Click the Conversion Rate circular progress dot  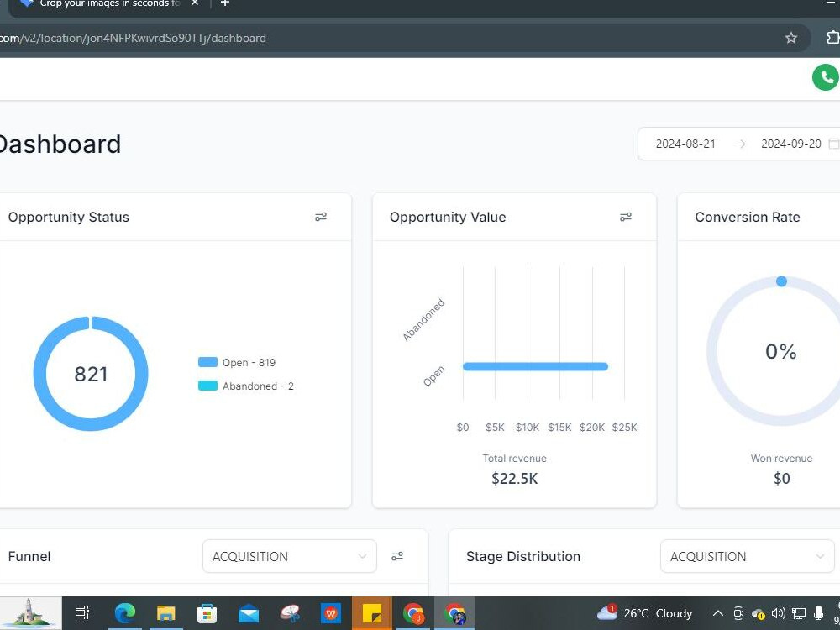click(781, 281)
